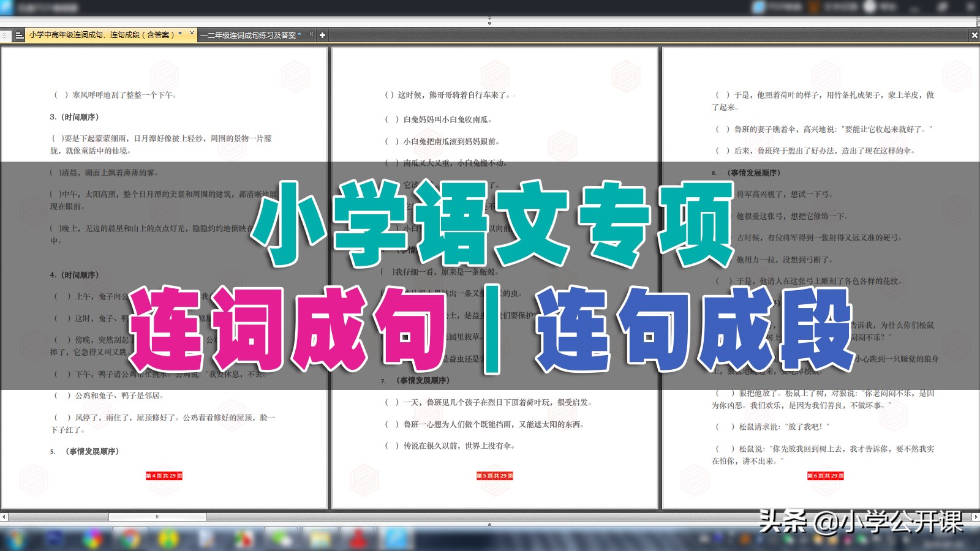980x551 pixels.
Task: Click the horizontal scrollbar thumb
Action: 157,517
